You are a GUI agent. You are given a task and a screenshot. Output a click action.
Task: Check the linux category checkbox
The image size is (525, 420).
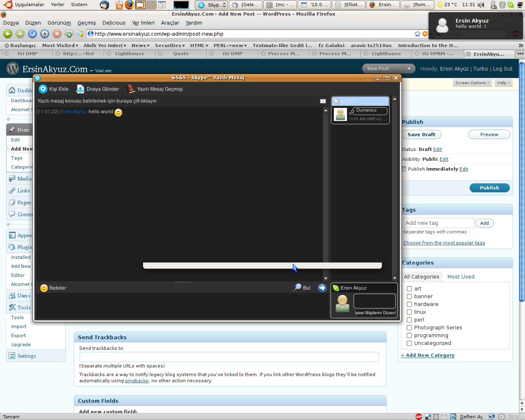click(x=409, y=312)
